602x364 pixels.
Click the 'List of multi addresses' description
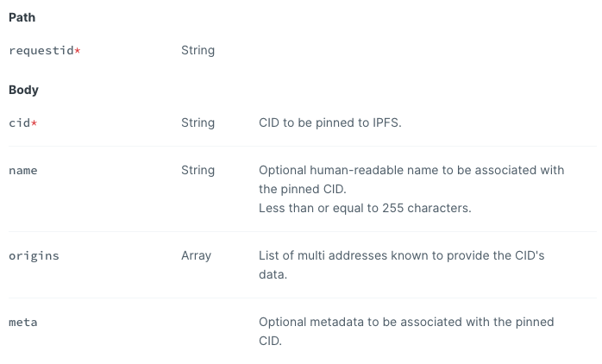point(402,265)
